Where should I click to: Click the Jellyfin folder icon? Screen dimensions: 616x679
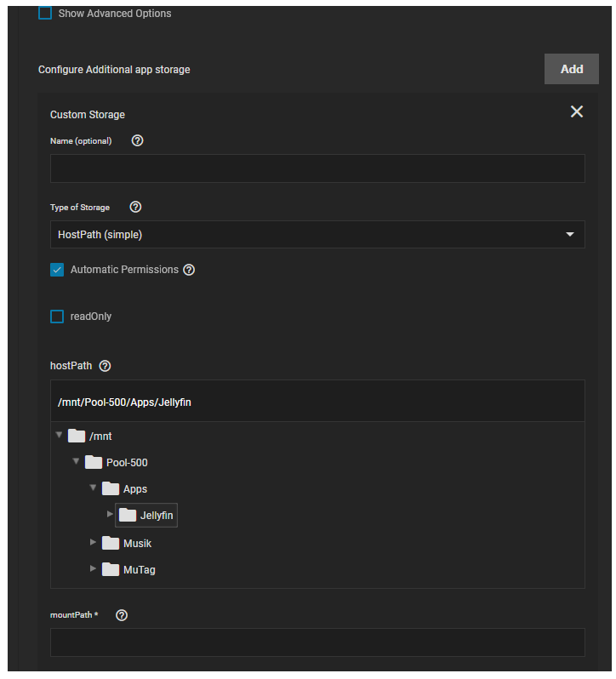tap(128, 515)
